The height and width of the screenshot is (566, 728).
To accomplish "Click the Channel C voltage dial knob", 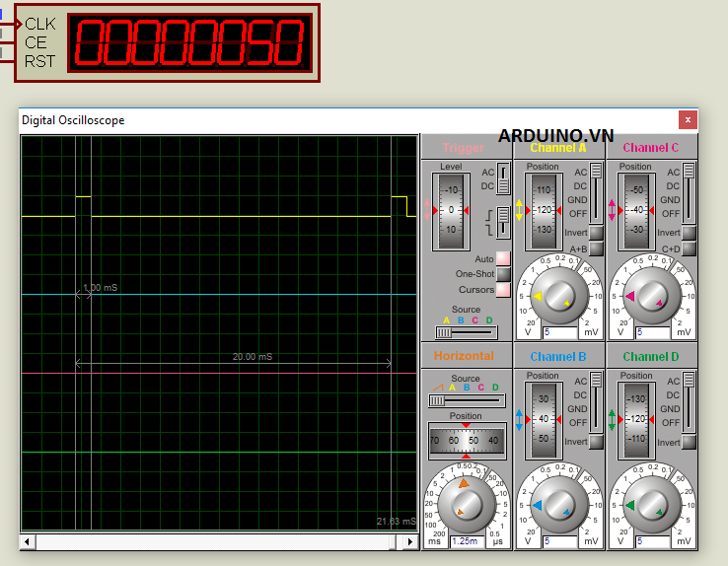I will pos(652,296).
